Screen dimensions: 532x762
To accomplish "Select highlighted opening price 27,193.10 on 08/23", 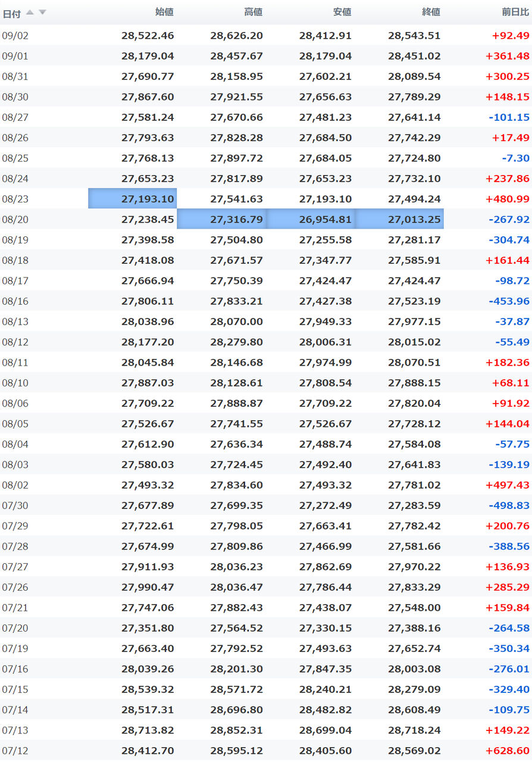I will 133,199.
